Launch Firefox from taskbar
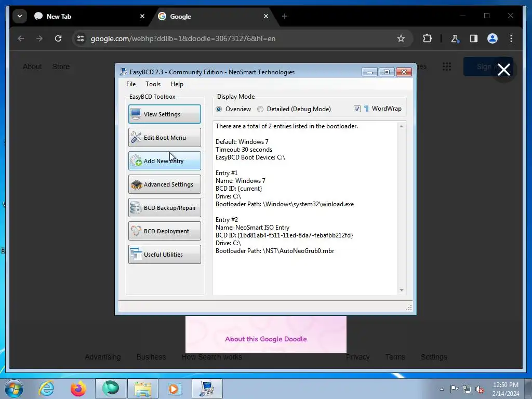This screenshot has width=532, height=399. (78, 389)
